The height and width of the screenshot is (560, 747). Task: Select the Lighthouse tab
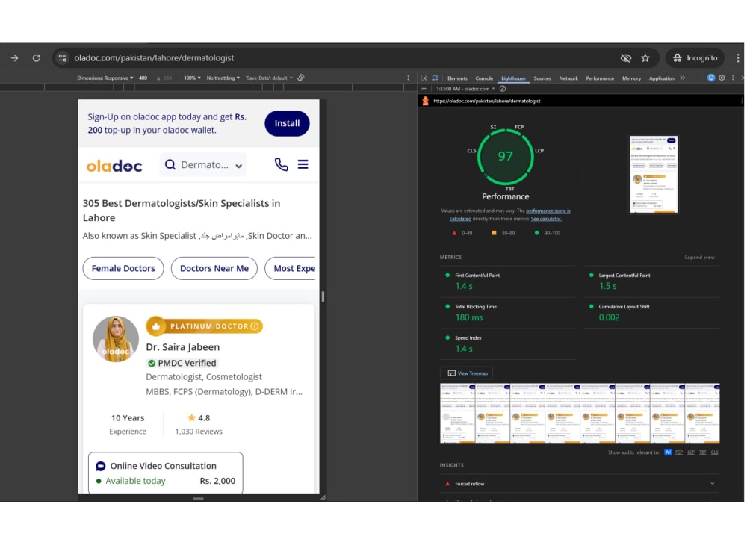coord(513,78)
